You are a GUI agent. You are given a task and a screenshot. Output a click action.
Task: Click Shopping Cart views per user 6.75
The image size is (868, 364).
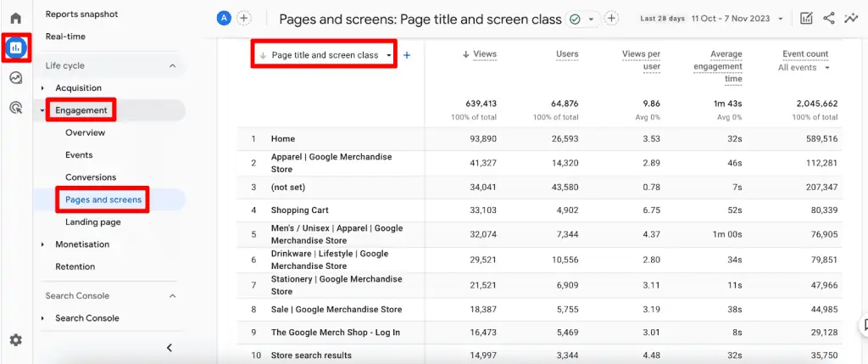click(x=652, y=210)
